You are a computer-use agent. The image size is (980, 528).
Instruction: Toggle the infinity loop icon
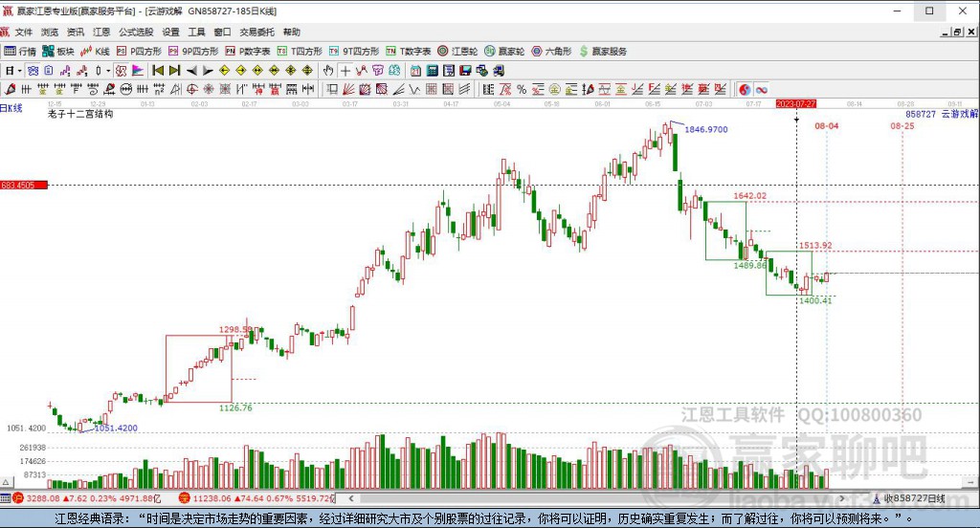tap(761, 89)
